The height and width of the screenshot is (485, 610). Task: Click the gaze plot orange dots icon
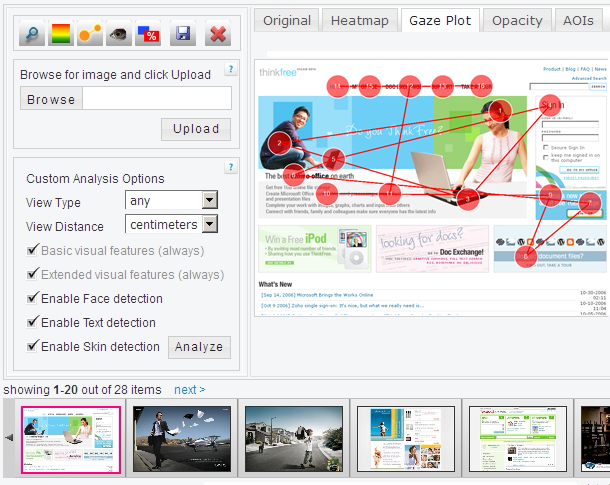(90, 34)
